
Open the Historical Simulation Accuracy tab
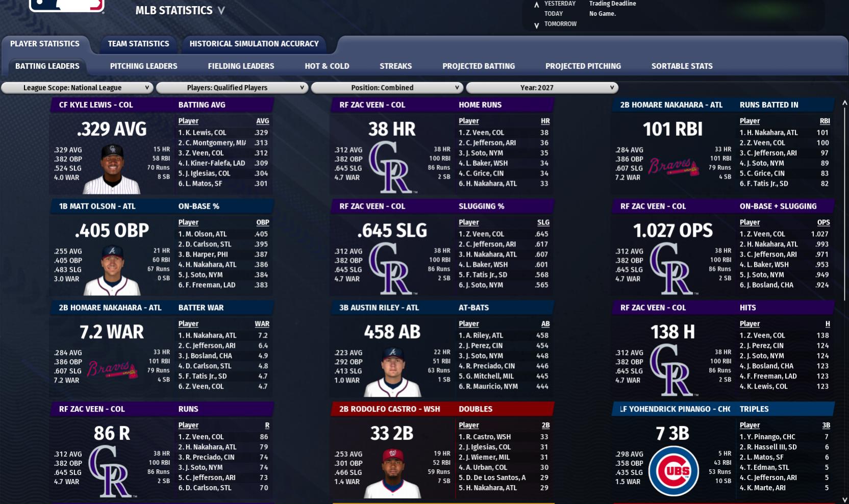(x=254, y=44)
